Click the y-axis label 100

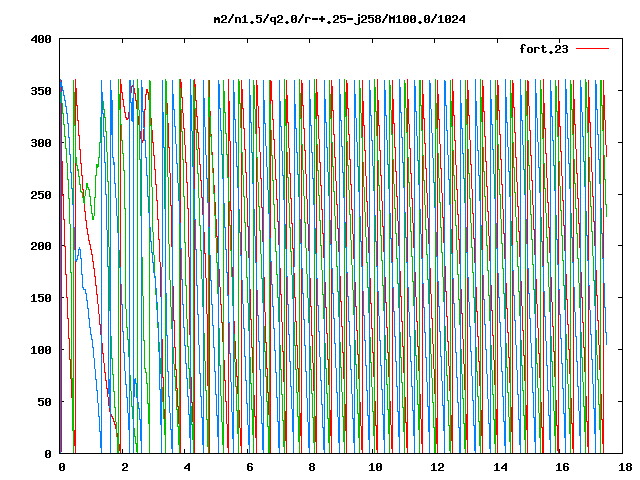[x=41, y=350]
